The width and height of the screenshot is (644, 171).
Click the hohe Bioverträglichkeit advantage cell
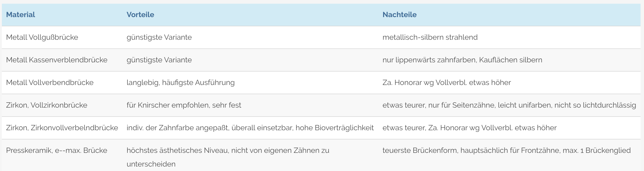[x=250, y=128]
